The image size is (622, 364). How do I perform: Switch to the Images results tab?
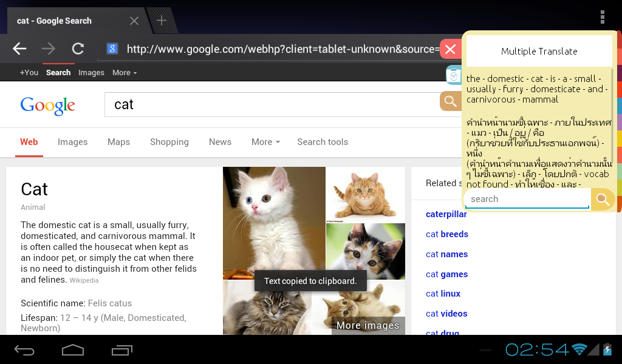tap(73, 142)
